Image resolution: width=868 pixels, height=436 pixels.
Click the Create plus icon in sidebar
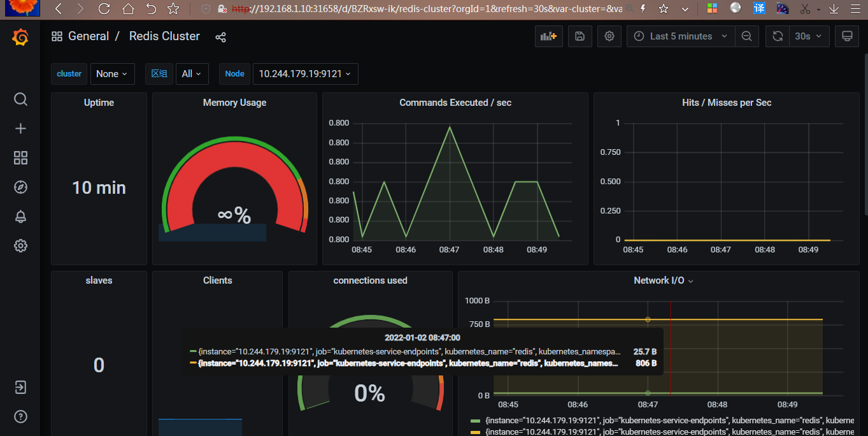tap(20, 129)
